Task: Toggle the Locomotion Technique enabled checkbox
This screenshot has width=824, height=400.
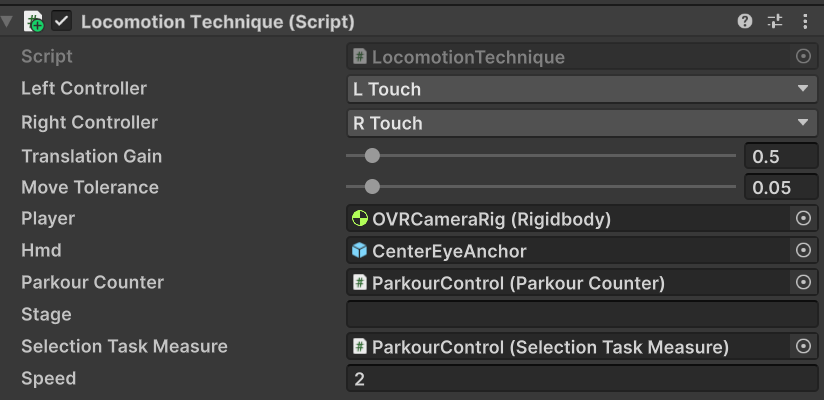Action: tap(62, 21)
